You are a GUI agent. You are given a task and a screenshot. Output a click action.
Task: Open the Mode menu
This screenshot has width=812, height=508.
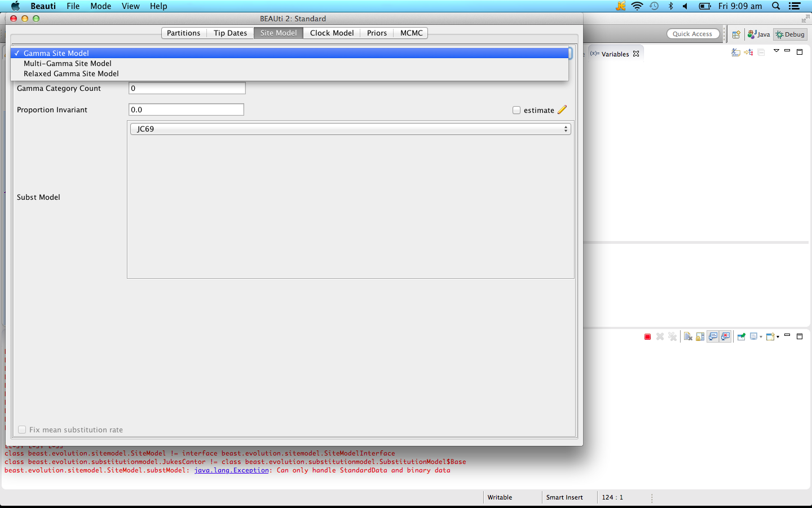[101, 6]
